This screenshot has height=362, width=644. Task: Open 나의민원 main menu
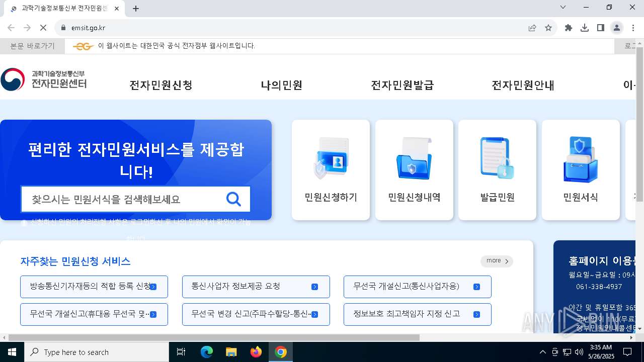point(282,85)
